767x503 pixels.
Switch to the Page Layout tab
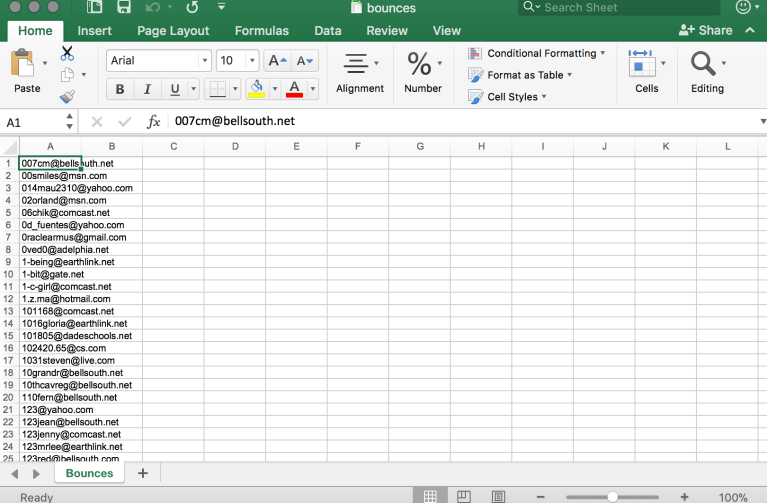click(x=173, y=31)
